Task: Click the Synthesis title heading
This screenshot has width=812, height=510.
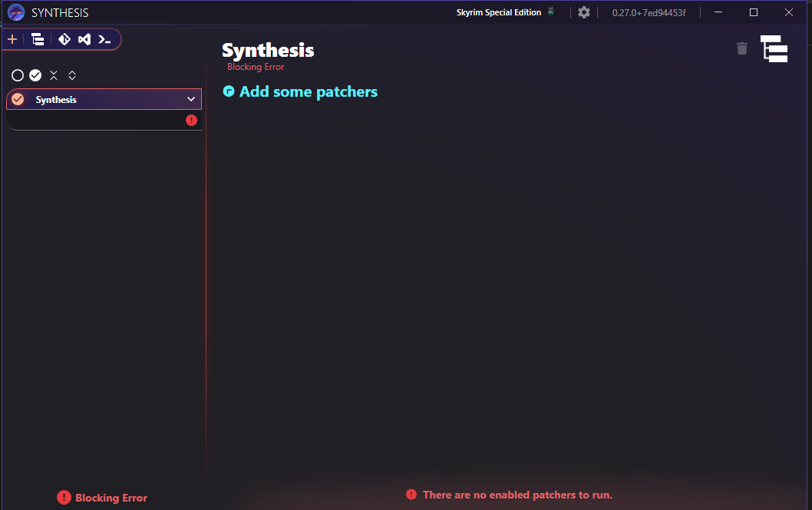Action: tap(268, 50)
